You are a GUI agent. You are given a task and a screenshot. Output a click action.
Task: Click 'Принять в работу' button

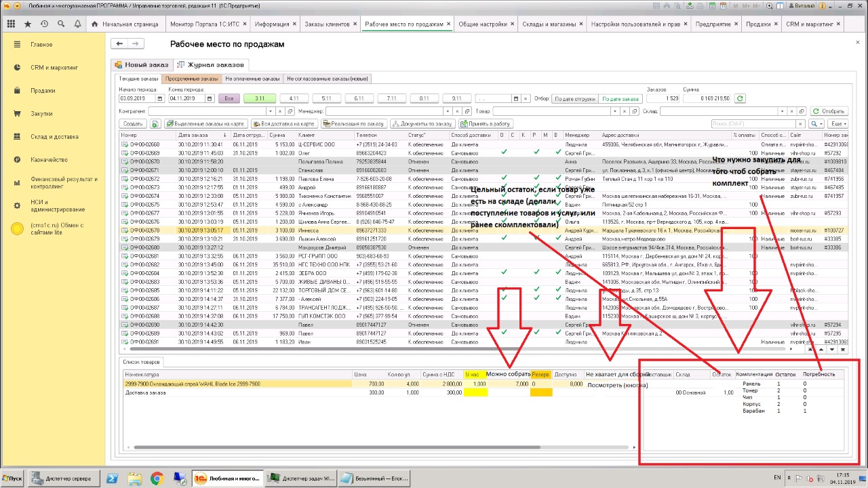pos(486,124)
